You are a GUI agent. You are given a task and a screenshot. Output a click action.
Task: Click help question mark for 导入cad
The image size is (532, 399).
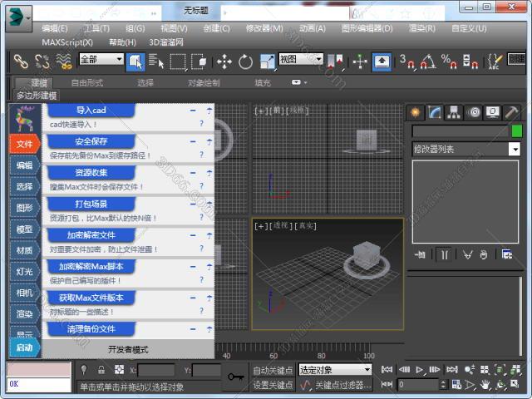click(201, 124)
